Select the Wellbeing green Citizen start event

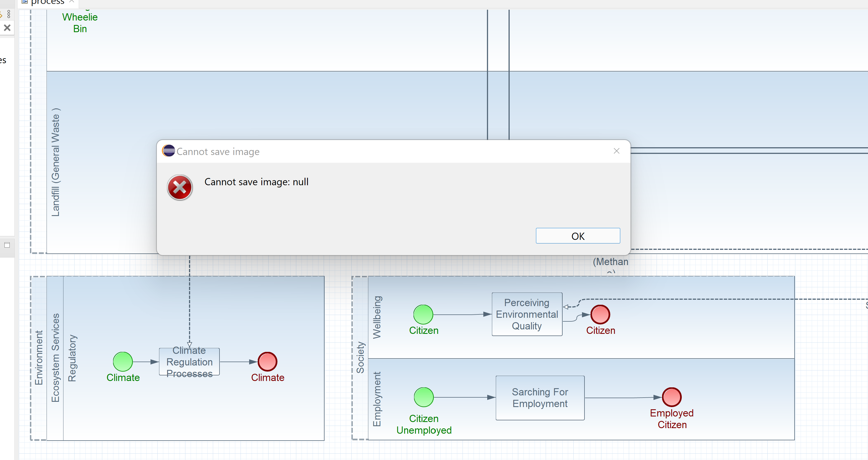(x=423, y=314)
